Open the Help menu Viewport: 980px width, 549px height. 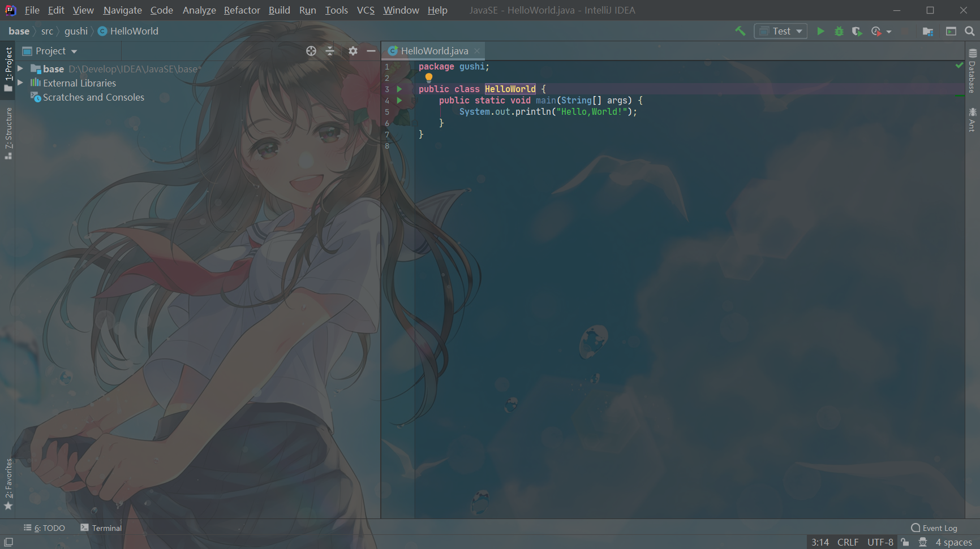[x=437, y=10]
